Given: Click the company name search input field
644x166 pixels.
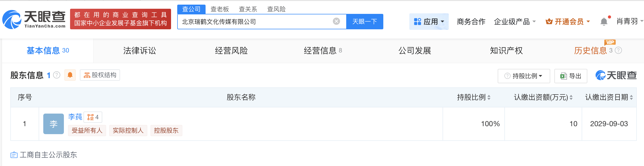Looking at the screenshot, I should click(255, 22).
